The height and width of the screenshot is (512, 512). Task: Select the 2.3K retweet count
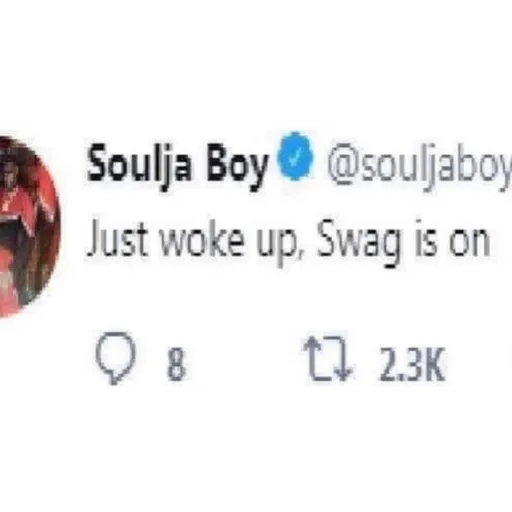click(412, 364)
